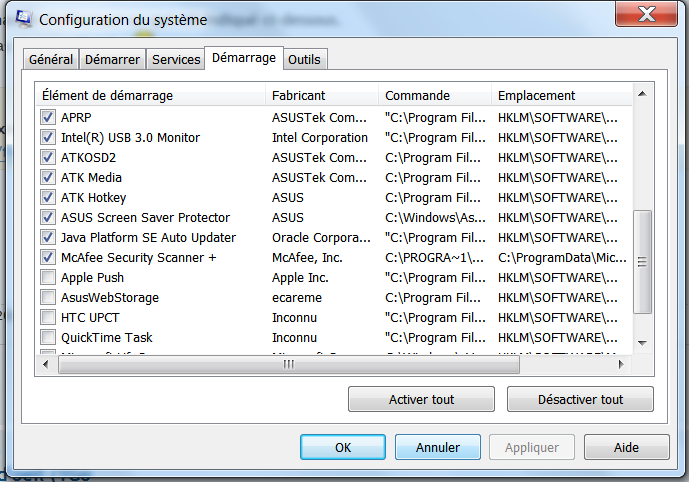Screen dimensions: 689x482
Task: Select "ASUS Screen Saver Protector" row text
Action: coord(145,217)
